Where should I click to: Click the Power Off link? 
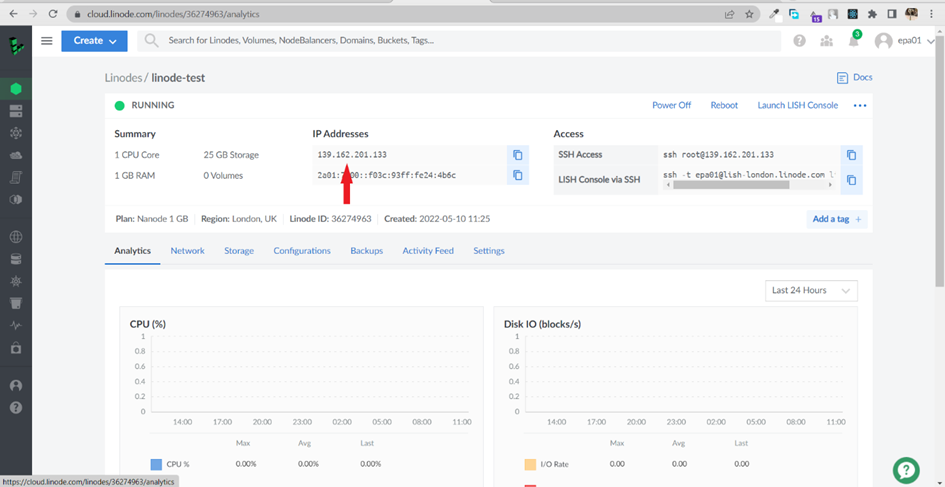[x=671, y=105]
